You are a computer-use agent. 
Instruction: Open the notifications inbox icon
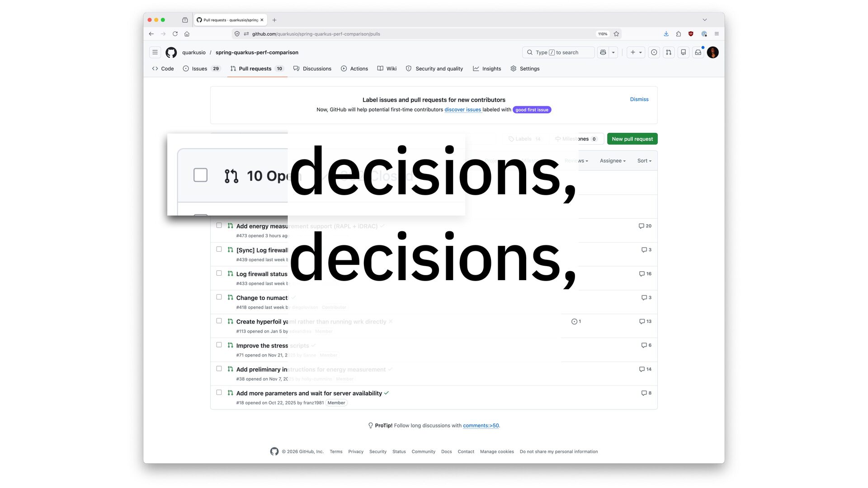coord(698,52)
